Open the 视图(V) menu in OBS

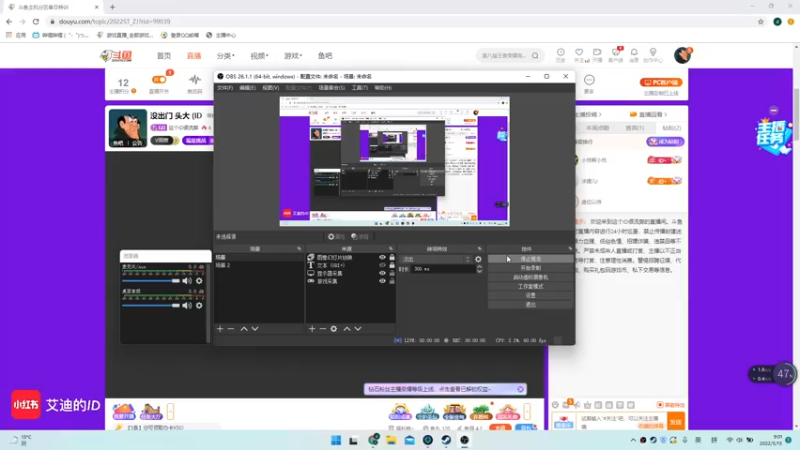point(270,88)
